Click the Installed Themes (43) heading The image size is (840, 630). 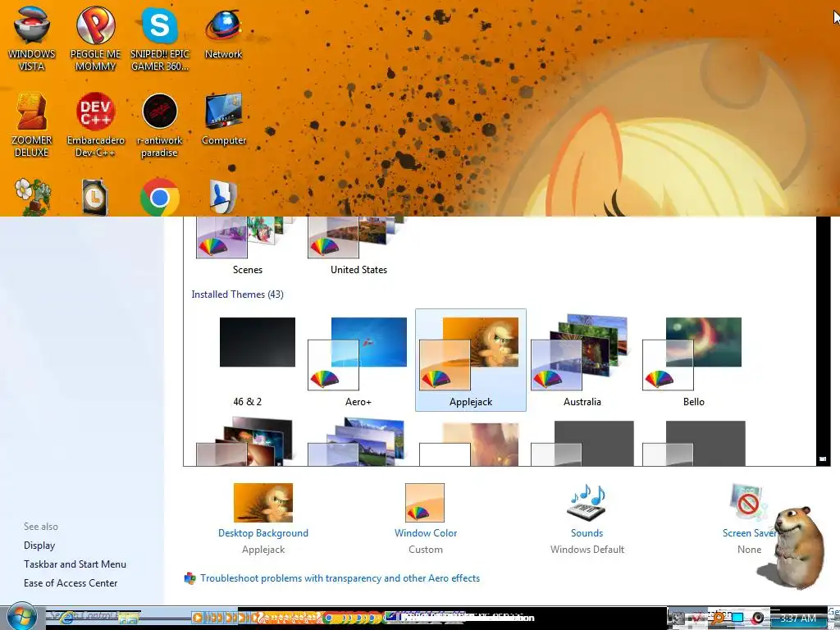pos(237,294)
